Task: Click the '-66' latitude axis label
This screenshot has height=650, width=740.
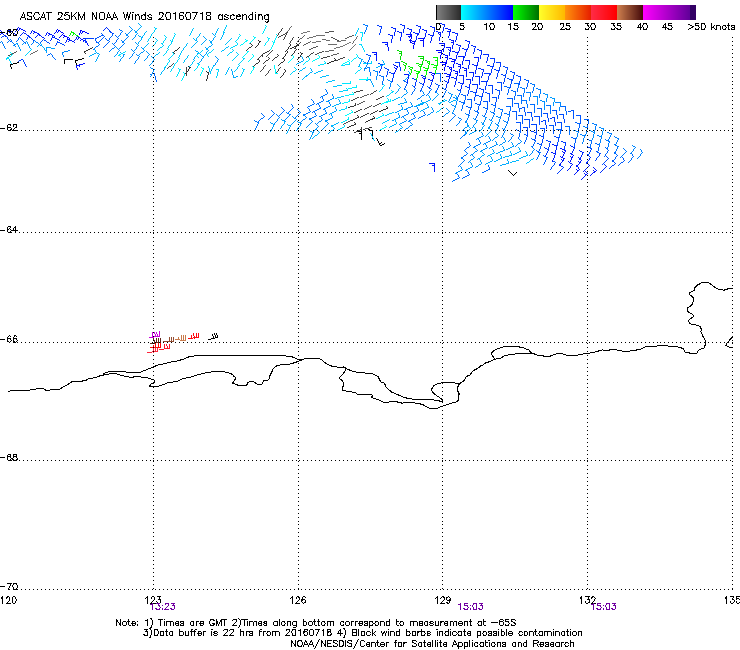Action: (x=9, y=340)
